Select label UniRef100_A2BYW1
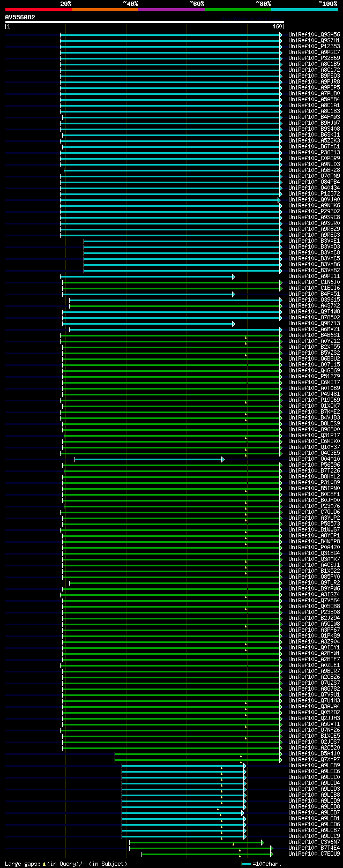 tap(314, 653)
